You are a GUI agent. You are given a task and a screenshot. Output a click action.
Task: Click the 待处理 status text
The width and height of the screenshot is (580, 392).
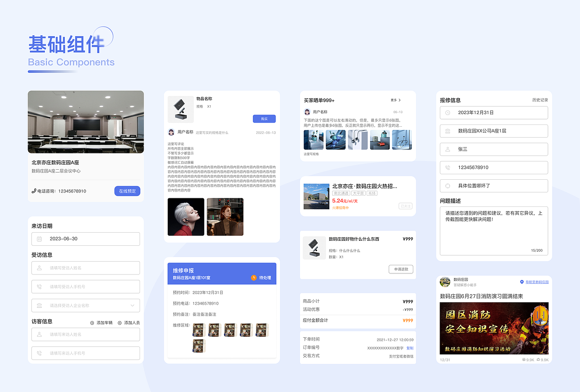(x=265, y=277)
